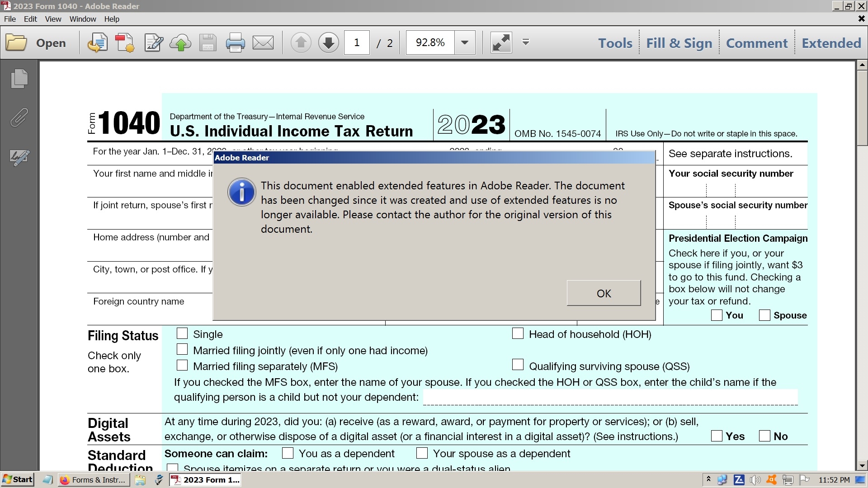Open the View menu
The height and width of the screenshot is (488, 868).
(53, 19)
